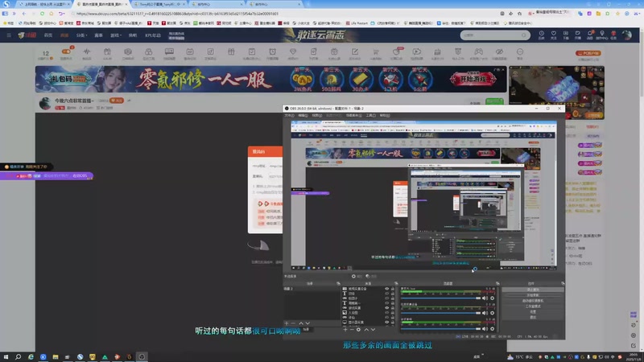Move selected scene down
The width and height of the screenshot is (644, 362).
tap(308, 323)
